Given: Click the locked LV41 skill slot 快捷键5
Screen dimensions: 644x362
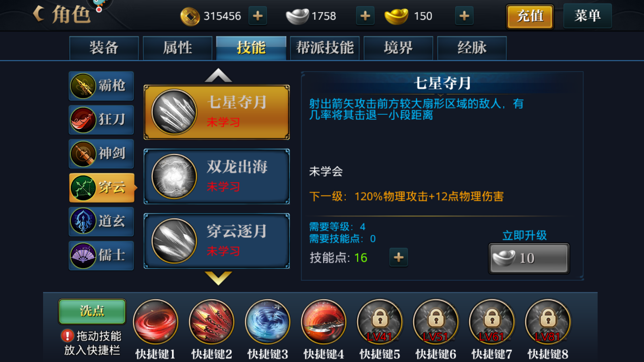Looking at the screenshot, I should 380,322.
